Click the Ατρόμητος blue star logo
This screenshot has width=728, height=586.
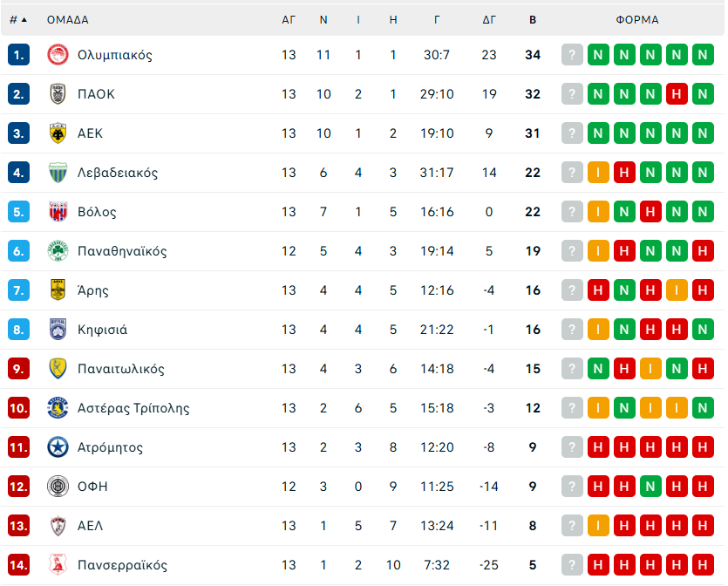pos(58,447)
